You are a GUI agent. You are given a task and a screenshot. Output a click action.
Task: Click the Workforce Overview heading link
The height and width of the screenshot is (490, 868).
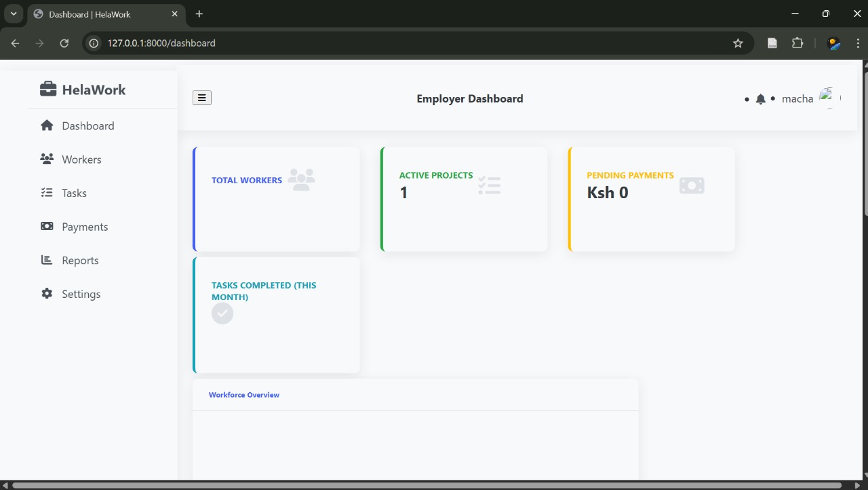click(244, 395)
